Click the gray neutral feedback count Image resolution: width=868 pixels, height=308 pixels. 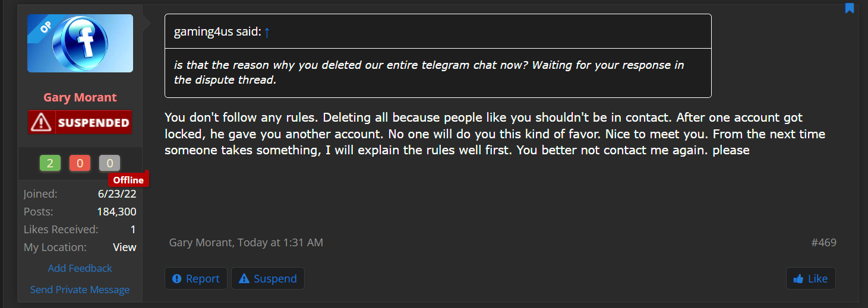pos(109,163)
